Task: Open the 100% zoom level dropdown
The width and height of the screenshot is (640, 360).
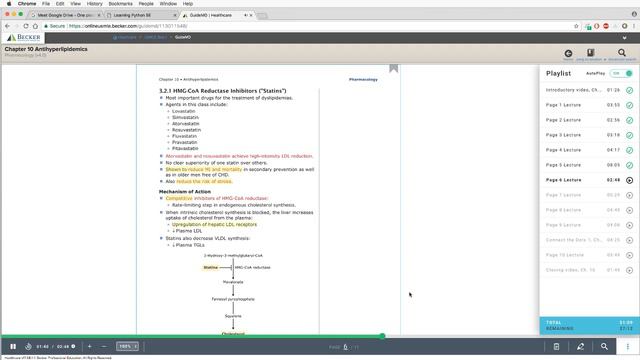Action: [x=127, y=347]
